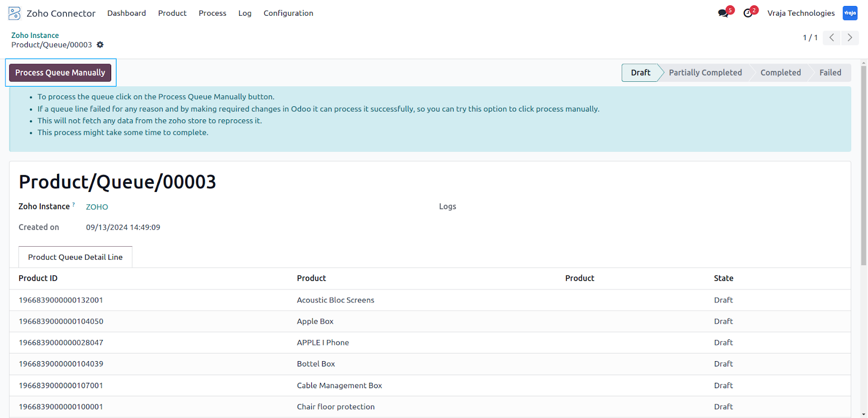This screenshot has height=418, width=868.
Task: Click Product/Queue/00003 breadcrumb text
Action: pos(52,45)
